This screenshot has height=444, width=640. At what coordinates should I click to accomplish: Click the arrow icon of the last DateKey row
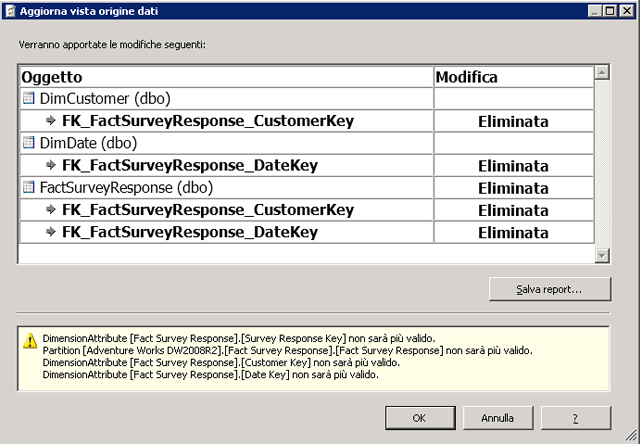51,232
